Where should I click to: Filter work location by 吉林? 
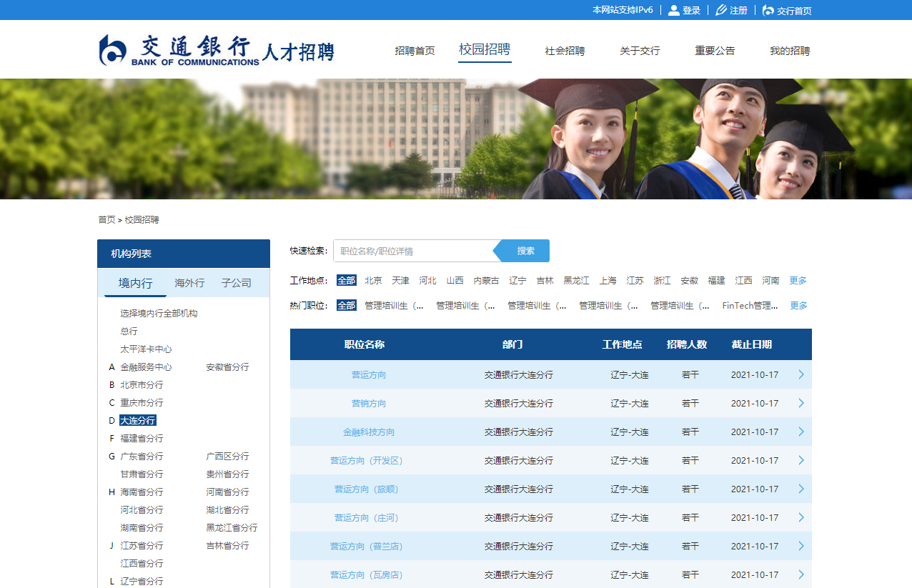point(545,281)
